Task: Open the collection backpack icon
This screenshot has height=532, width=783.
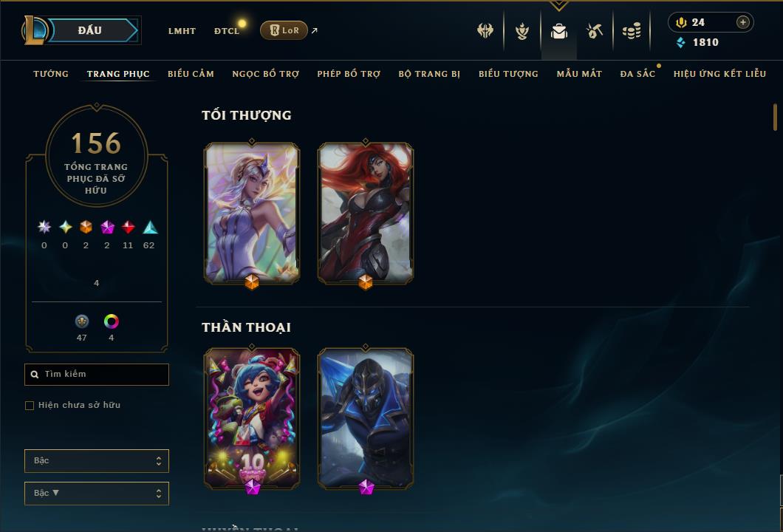Action: click(x=558, y=31)
